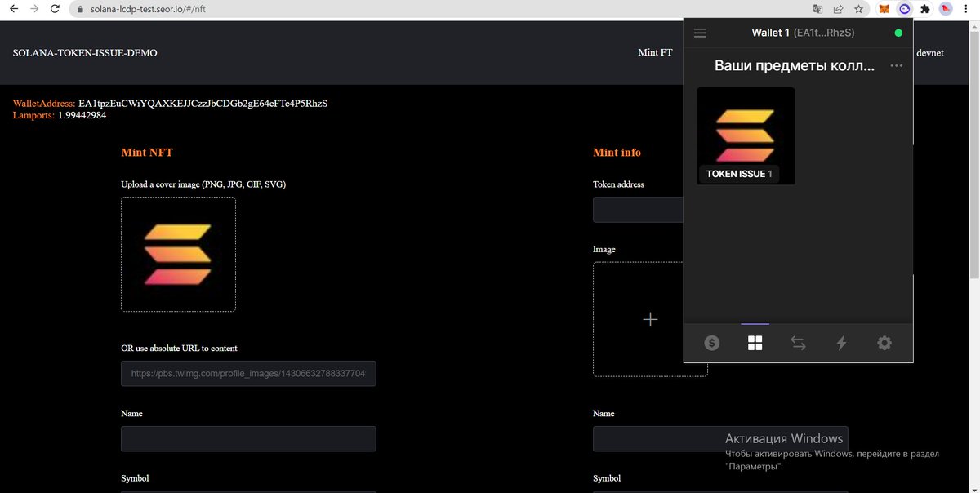The width and height of the screenshot is (980, 493).
Task: Click the lightning activity icon in Phantom
Action: pos(841,343)
